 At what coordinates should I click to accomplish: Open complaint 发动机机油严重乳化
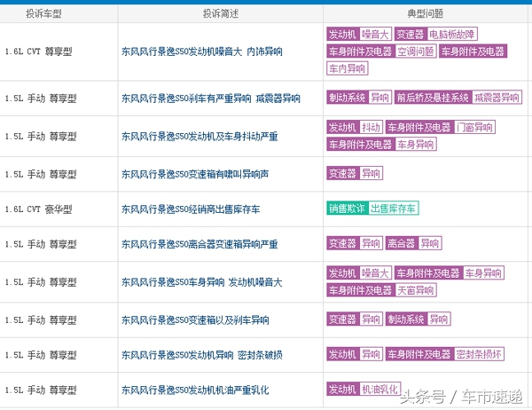tap(195, 390)
